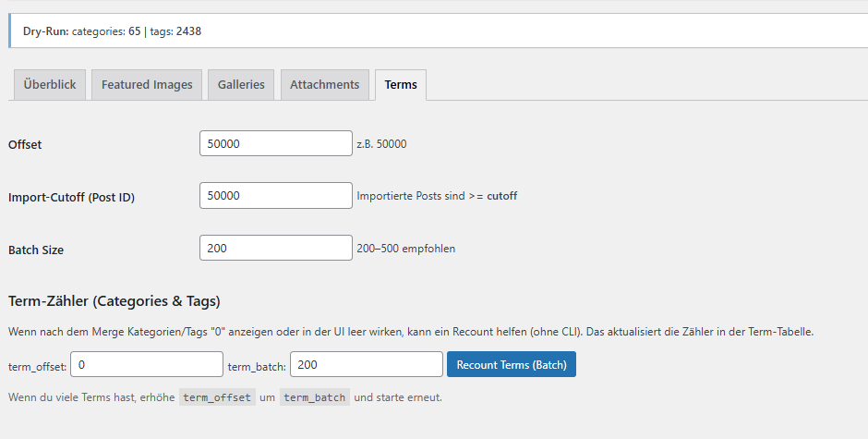Screen dimensions: 868x439
Task: Click the "200–500 empfohlen" hint text
Action: click(405, 249)
